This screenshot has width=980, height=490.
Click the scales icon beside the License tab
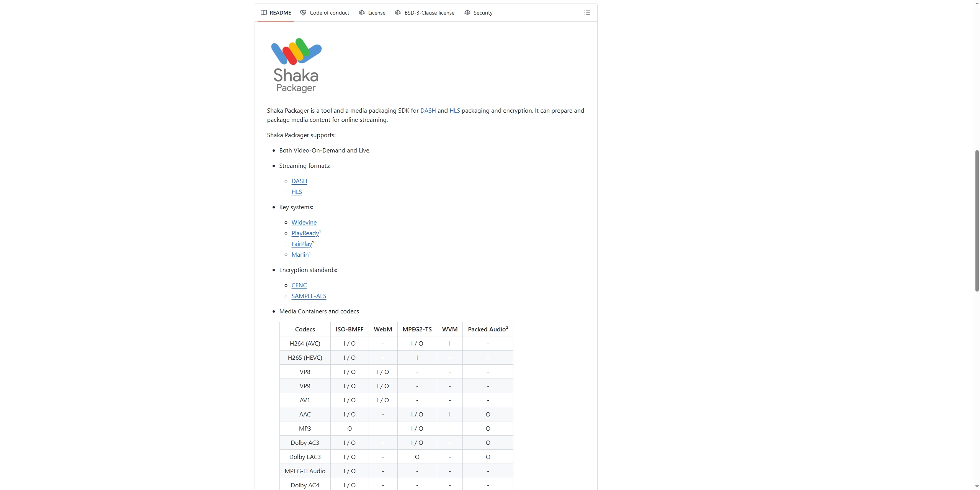[x=362, y=13]
